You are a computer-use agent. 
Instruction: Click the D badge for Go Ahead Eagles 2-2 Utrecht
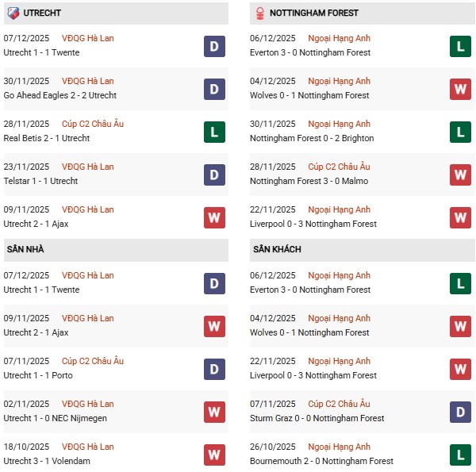point(214,90)
